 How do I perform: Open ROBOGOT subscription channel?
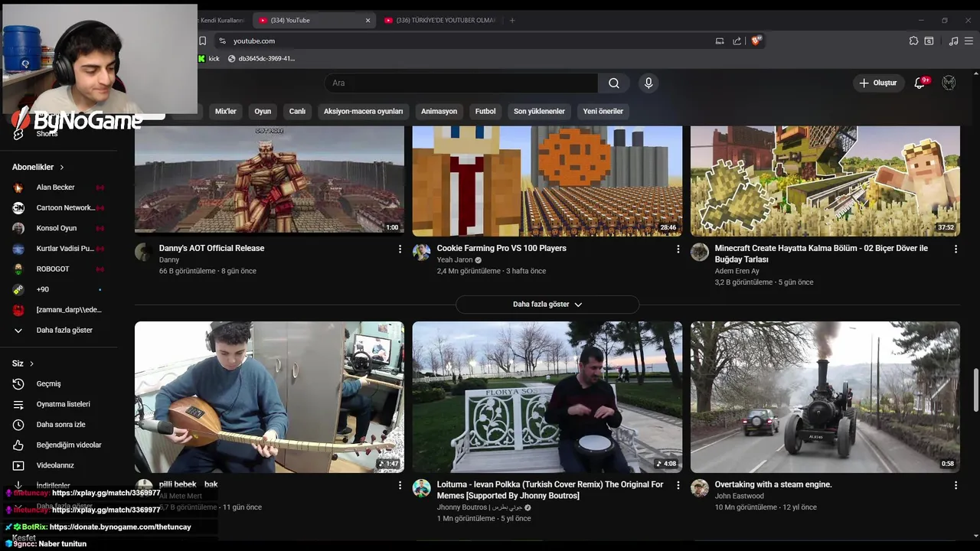pos(58,269)
